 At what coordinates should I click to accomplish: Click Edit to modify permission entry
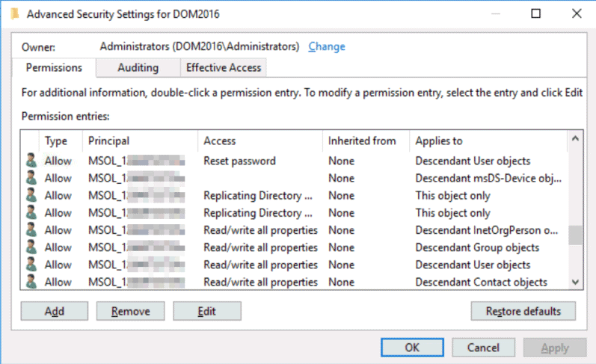pyautogui.click(x=206, y=312)
